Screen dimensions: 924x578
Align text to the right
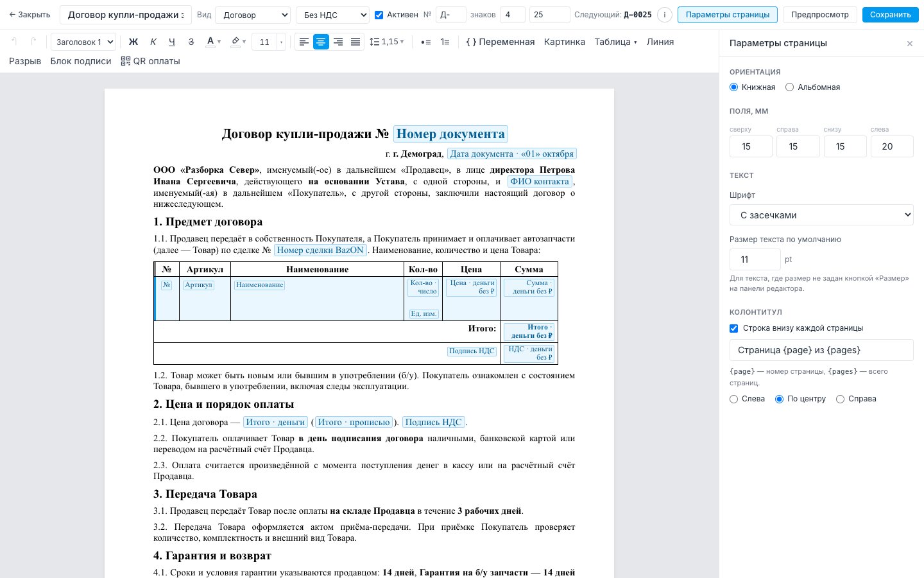[338, 42]
